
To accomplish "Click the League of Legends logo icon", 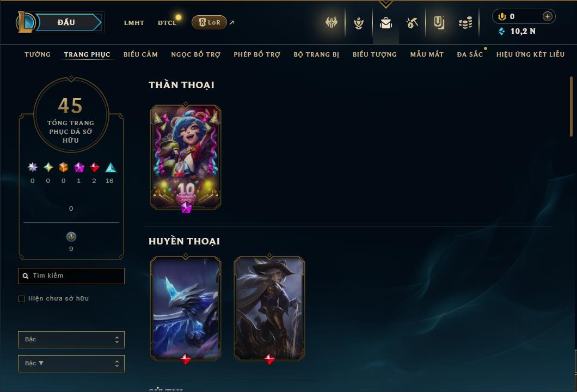I will tap(25, 22).
